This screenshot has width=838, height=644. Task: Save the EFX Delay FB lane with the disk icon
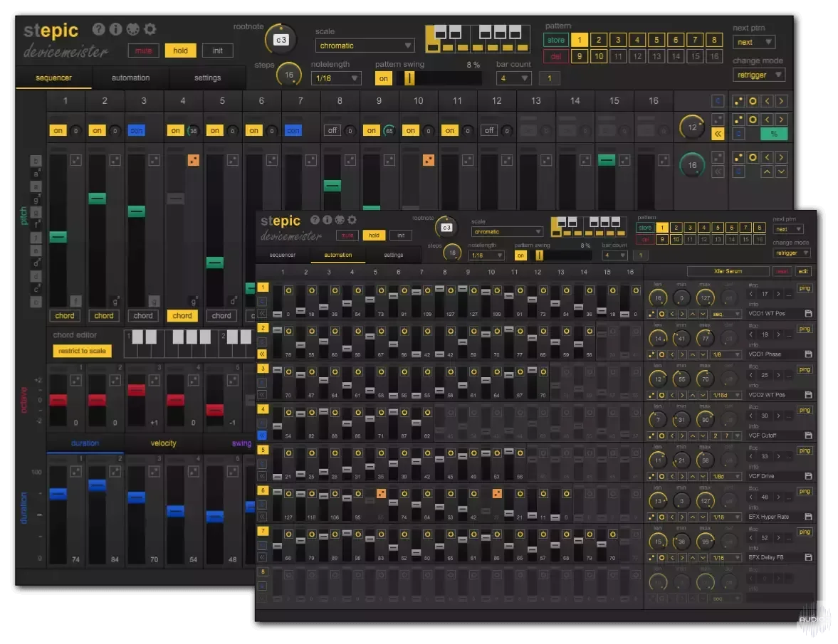click(x=808, y=557)
